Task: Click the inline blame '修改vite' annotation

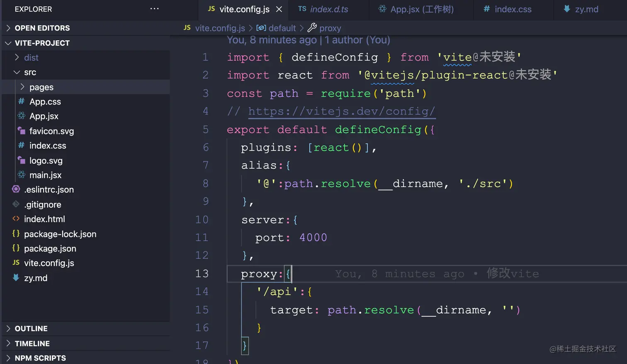Action: [513, 274]
